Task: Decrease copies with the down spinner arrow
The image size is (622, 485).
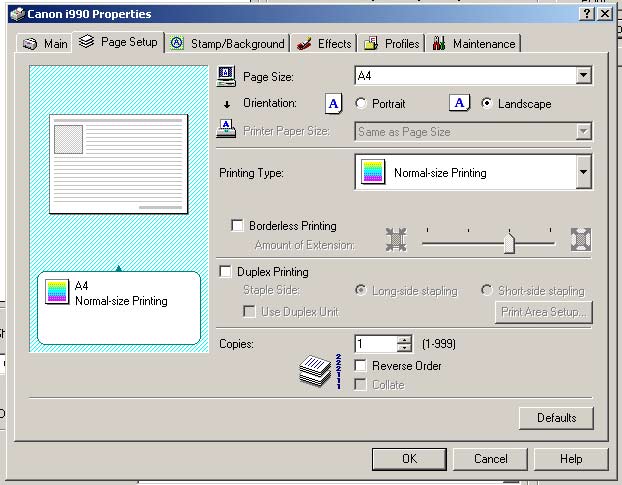Action: click(x=404, y=348)
